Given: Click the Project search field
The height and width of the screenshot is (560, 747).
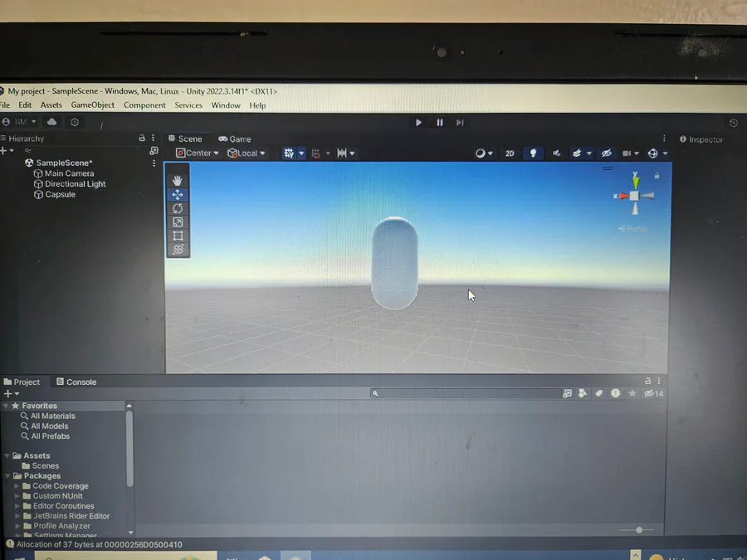Looking at the screenshot, I should [x=466, y=393].
